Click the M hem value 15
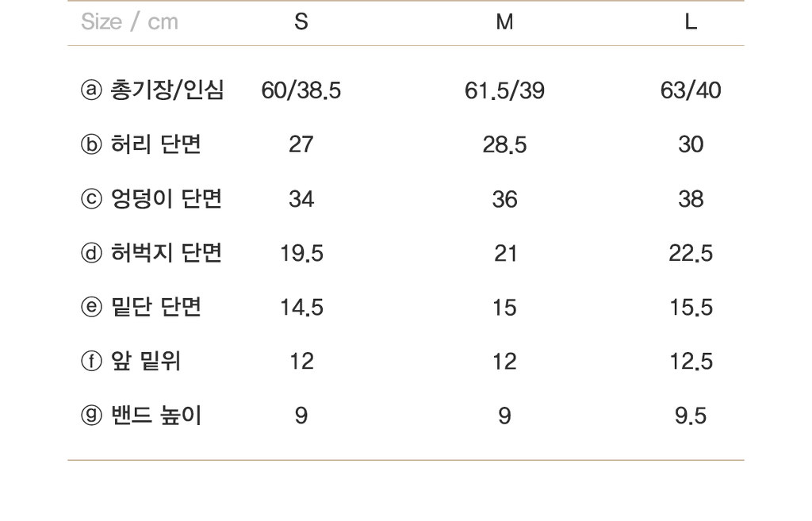This screenshot has width=812, height=521. point(504,308)
